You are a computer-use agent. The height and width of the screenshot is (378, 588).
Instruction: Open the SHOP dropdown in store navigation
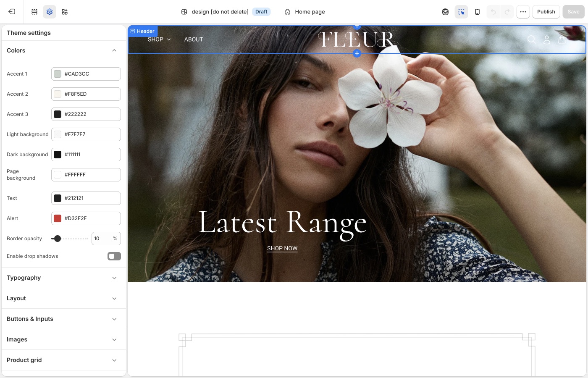[159, 39]
